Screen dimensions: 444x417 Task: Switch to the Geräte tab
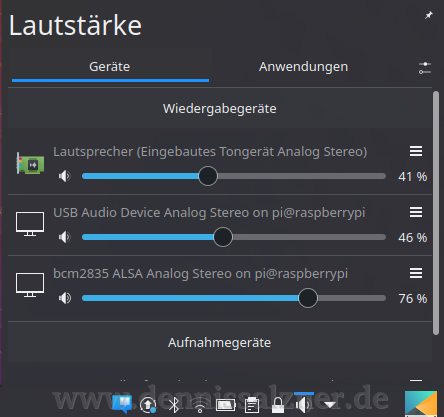coord(110,67)
